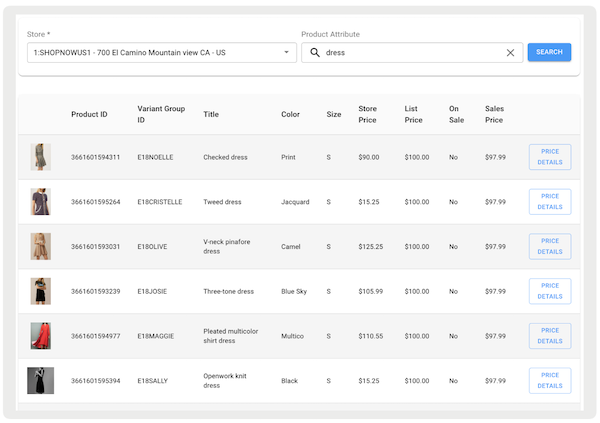Click variant group E18JOSIE

[x=152, y=292]
